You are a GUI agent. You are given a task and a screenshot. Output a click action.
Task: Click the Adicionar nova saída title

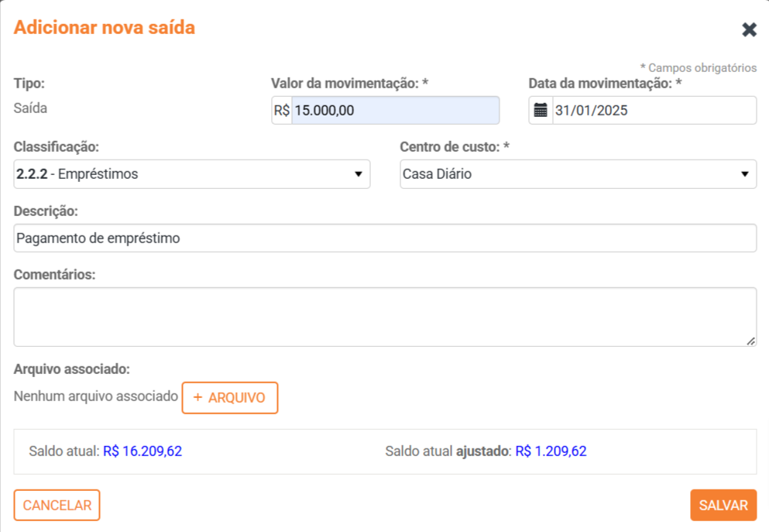click(x=105, y=28)
